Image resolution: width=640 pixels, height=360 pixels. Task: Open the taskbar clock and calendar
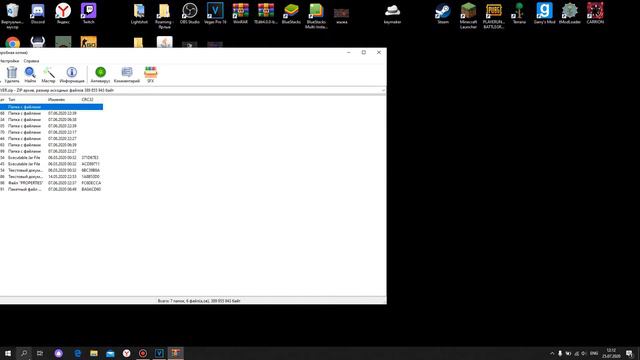(x=611, y=353)
